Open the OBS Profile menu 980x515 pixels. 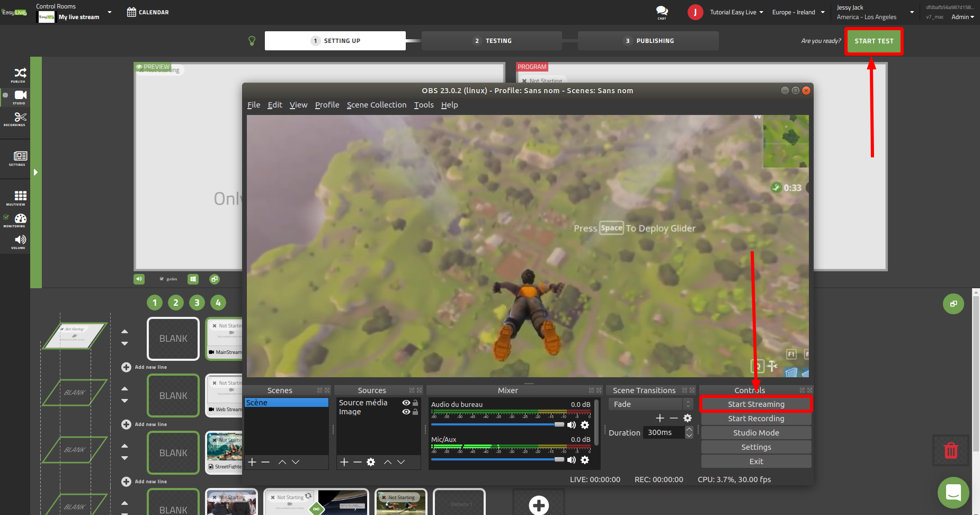[x=327, y=105]
